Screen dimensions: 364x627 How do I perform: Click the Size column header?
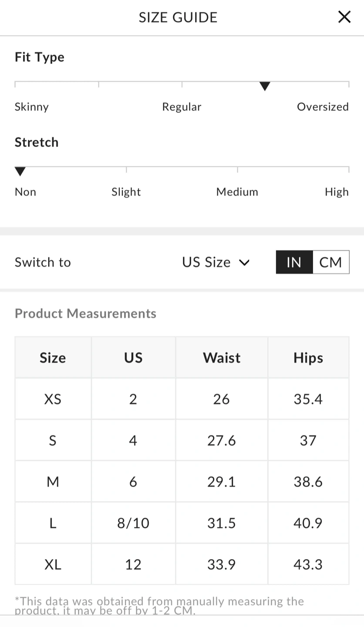pos(53,357)
